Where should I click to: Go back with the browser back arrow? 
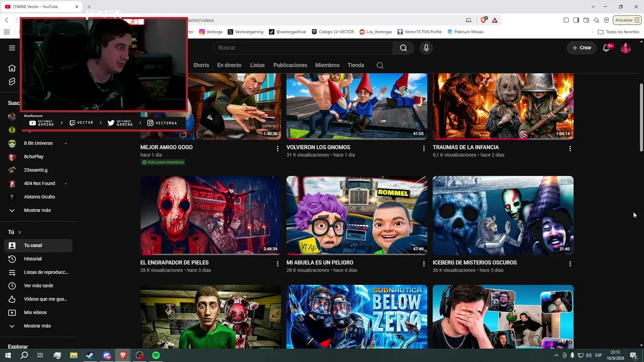coord(7,20)
